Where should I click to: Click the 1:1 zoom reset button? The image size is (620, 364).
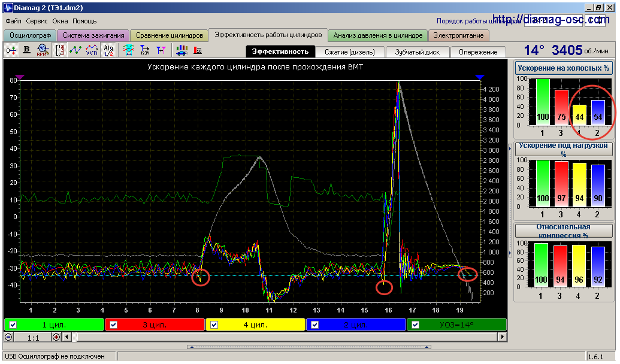(33, 338)
